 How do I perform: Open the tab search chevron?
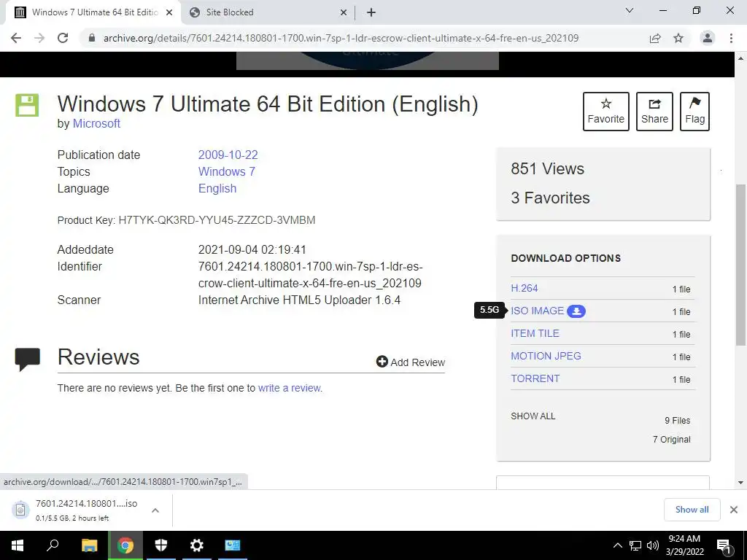(629, 10)
